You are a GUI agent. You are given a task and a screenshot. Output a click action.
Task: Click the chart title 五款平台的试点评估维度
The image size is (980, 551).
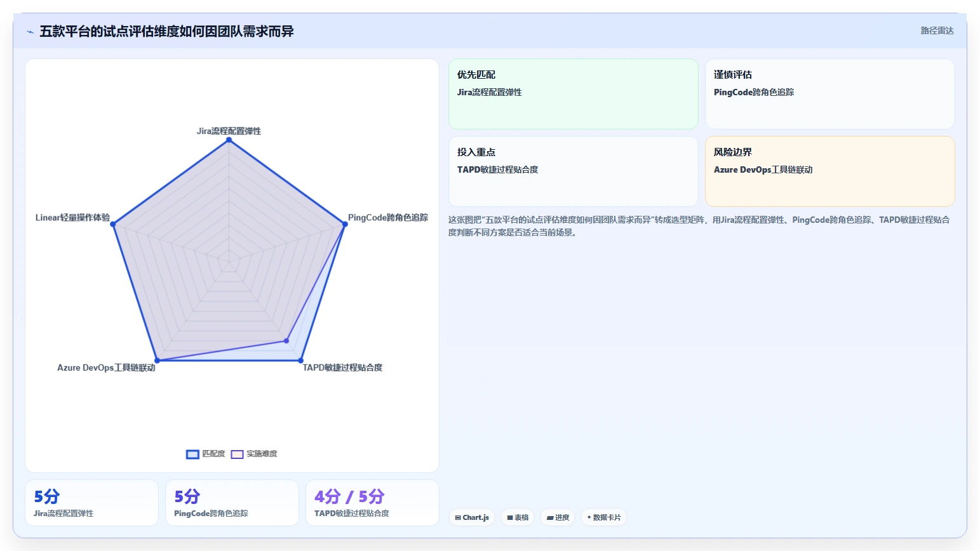click(166, 32)
